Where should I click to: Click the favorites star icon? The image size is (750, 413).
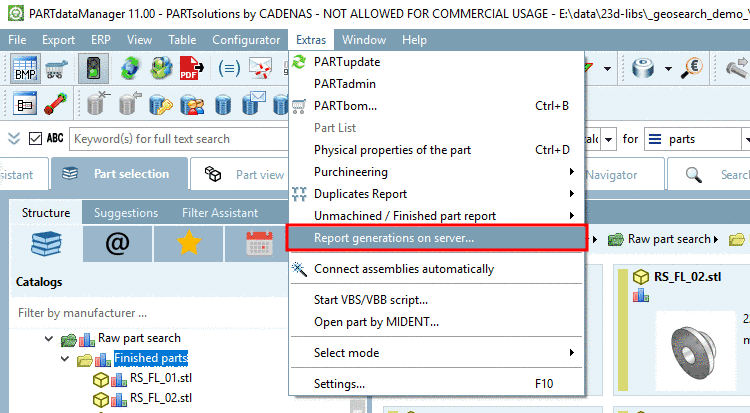pyautogui.click(x=188, y=245)
